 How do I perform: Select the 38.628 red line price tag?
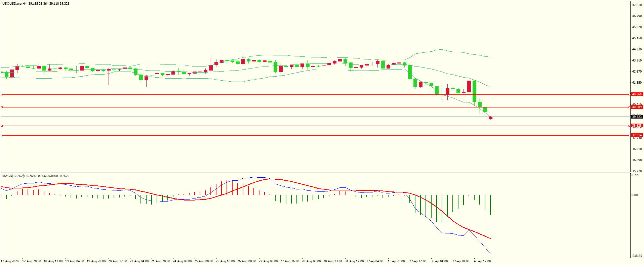pos(637,126)
